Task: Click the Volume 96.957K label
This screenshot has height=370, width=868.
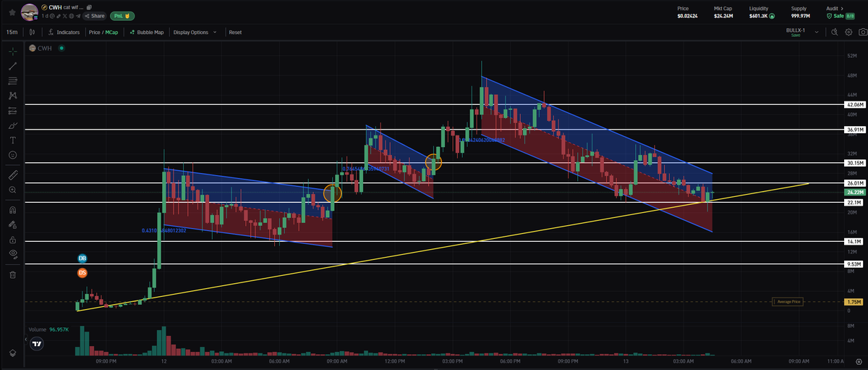Action: [x=48, y=329]
